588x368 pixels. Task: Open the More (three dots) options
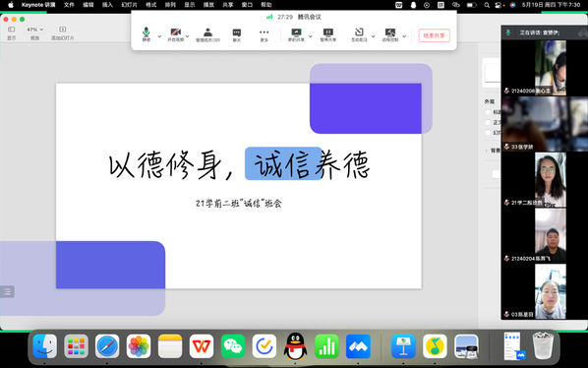click(x=264, y=34)
